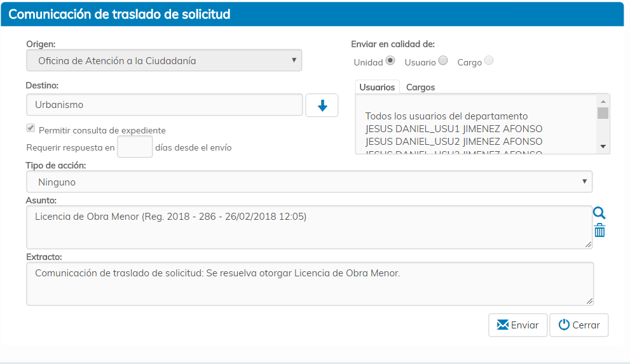630x364 pixels.
Task: Expand the Tipo de acción dropdown
Action: pos(309,182)
